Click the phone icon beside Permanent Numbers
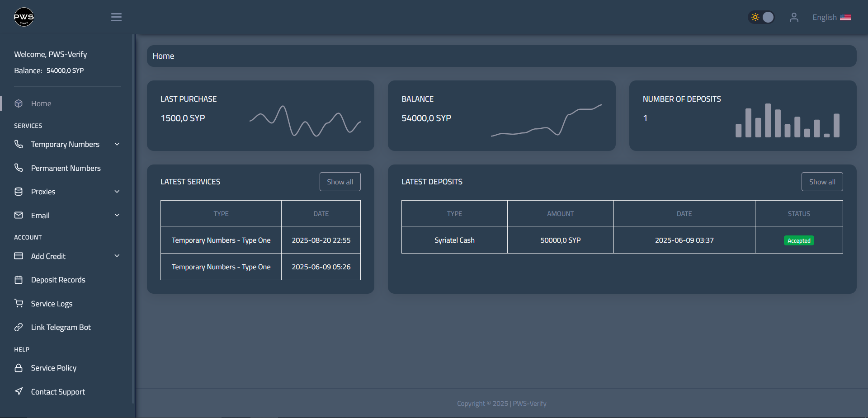 point(19,168)
